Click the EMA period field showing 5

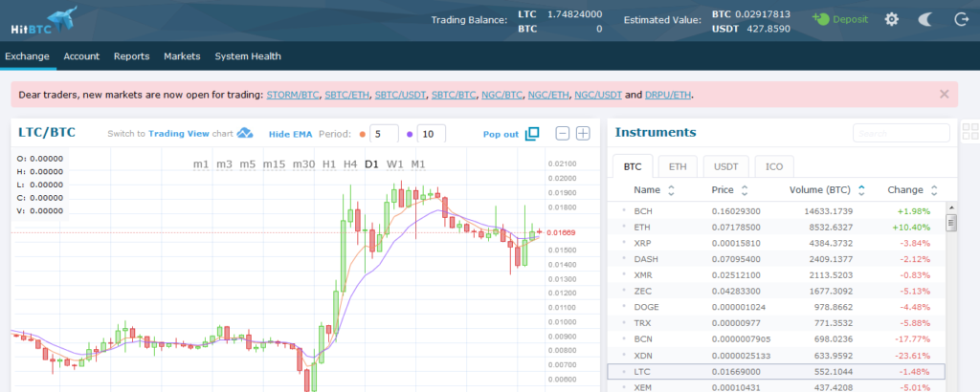tap(384, 134)
